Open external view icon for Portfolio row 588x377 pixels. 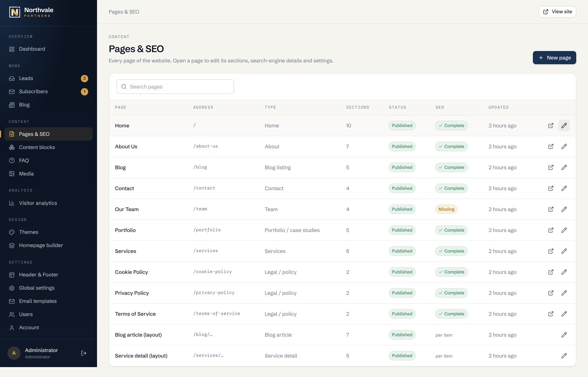pyautogui.click(x=551, y=230)
